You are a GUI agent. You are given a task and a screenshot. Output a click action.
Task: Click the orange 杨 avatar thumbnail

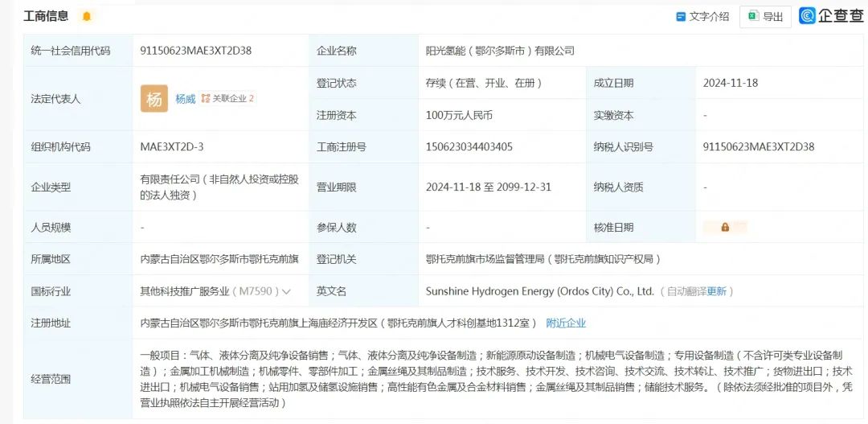click(x=154, y=99)
